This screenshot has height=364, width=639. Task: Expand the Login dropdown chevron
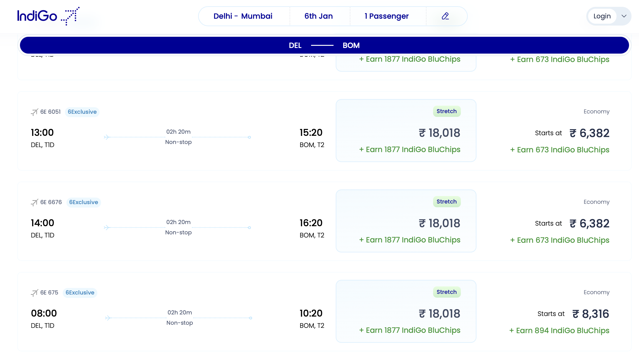pyautogui.click(x=624, y=16)
